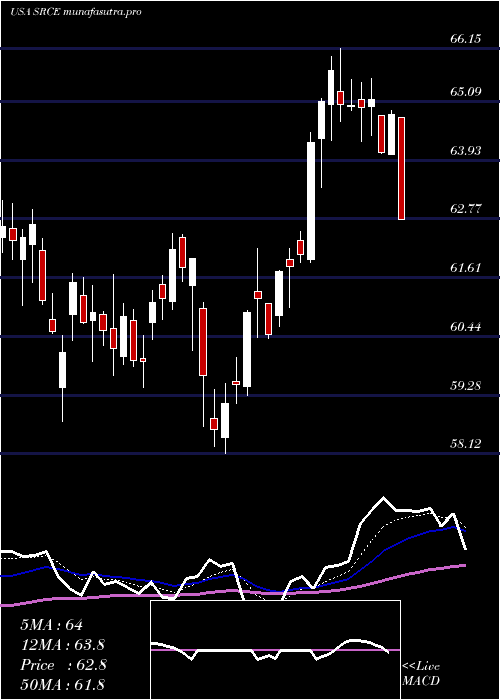Click the 63.93 price level label
The width and height of the screenshot is (500, 700).
[466, 150]
